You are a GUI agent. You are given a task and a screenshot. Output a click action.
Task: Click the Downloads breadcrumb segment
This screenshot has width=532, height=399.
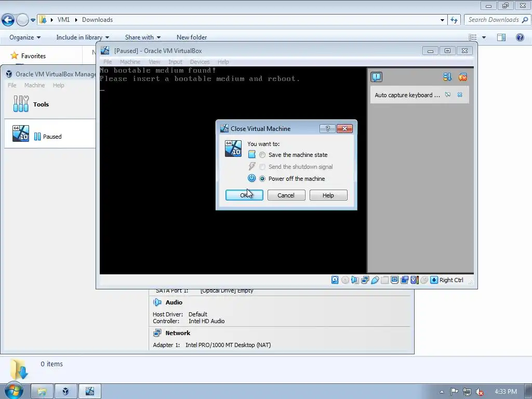[x=97, y=20]
